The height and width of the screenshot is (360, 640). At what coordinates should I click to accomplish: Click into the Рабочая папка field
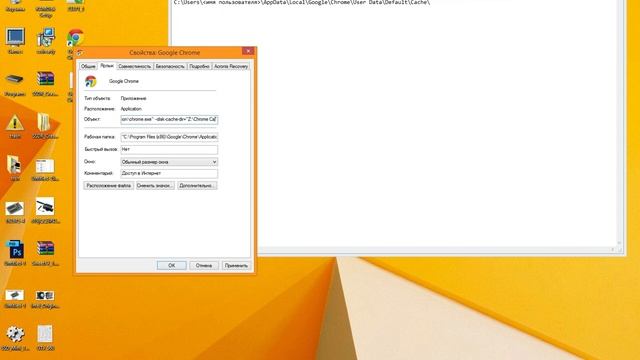coord(169,137)
